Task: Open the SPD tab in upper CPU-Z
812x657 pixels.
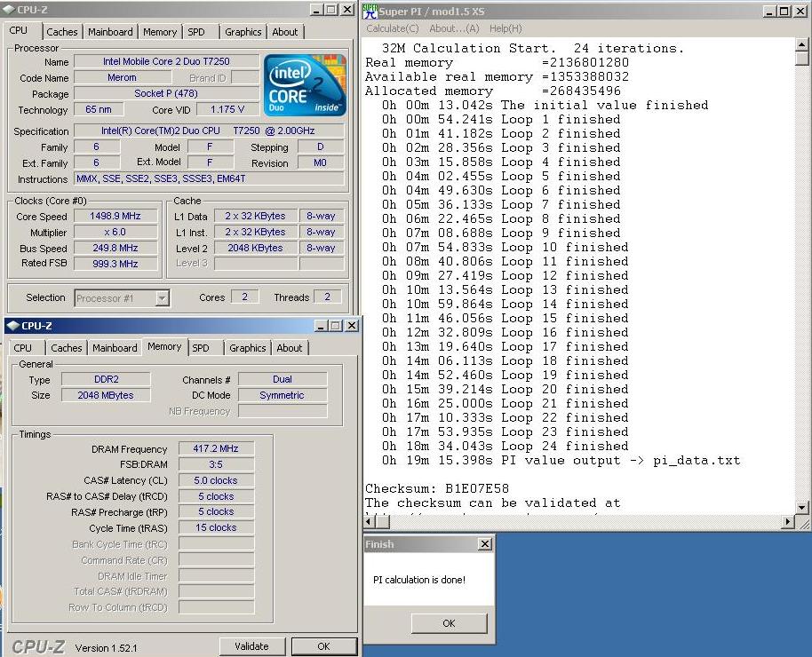Action: 195,32
